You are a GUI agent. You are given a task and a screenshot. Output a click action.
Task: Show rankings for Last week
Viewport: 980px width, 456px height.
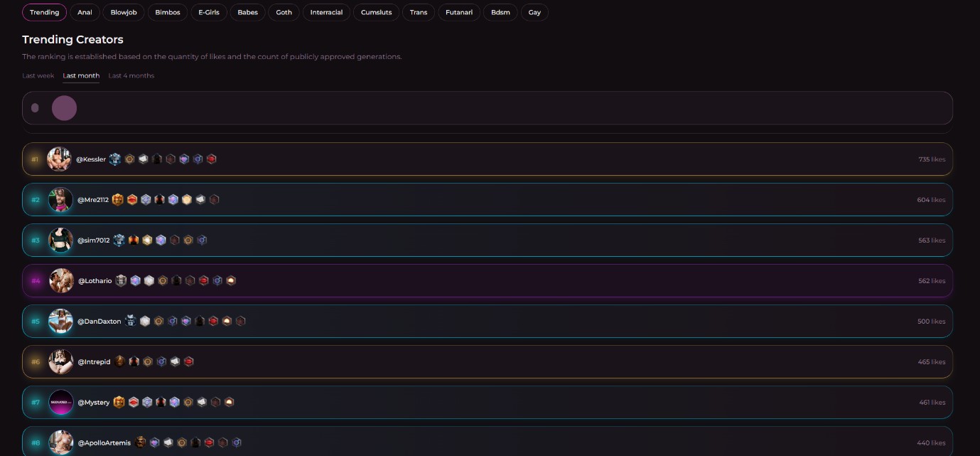click(x=38, y=75)
